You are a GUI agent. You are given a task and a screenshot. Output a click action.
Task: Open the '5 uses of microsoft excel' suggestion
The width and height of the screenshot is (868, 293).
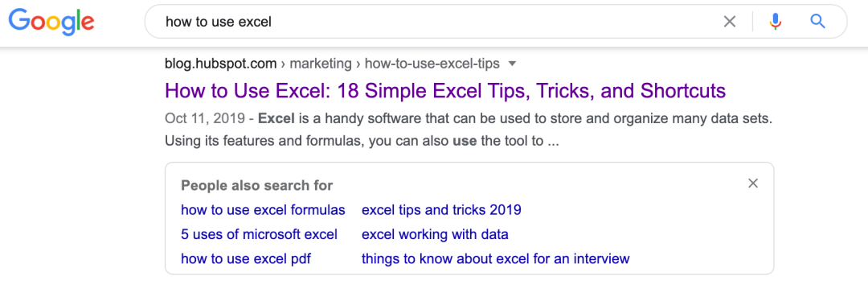tap(259, 235)
